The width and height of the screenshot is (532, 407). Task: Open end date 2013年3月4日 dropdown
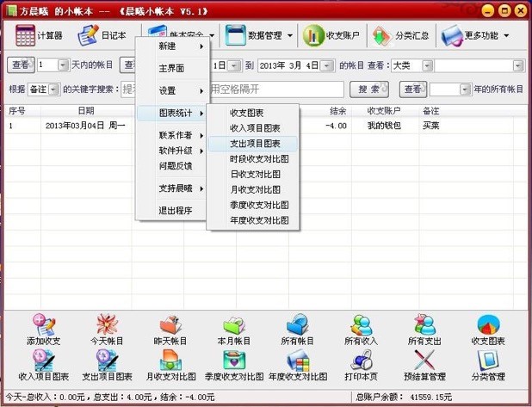327,65
